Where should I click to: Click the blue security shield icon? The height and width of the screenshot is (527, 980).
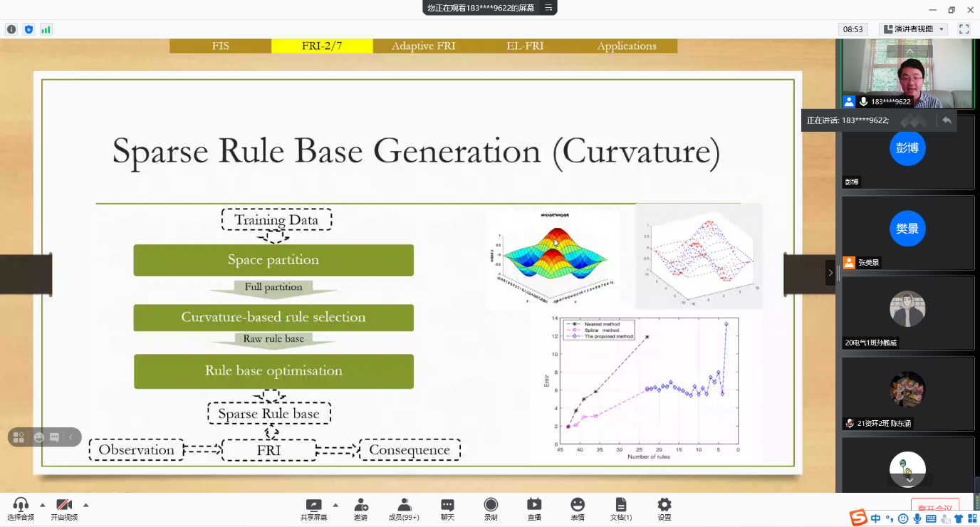point(28,29)
